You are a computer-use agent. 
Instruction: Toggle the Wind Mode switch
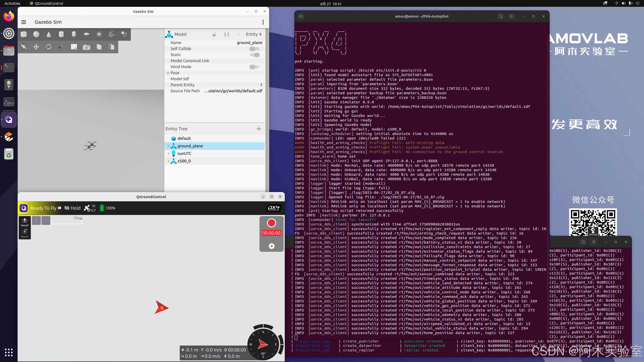click(x=254, y=67)
